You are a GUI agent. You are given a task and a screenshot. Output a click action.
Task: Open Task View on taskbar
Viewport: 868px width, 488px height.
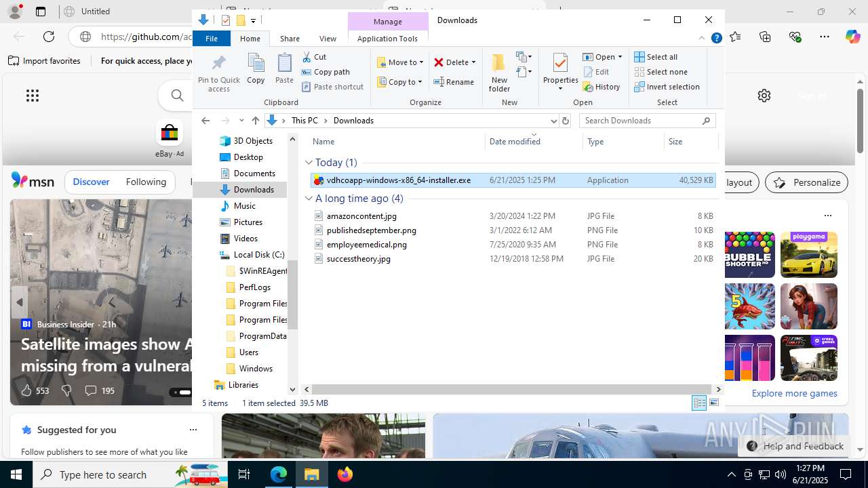tap(244, 474)
